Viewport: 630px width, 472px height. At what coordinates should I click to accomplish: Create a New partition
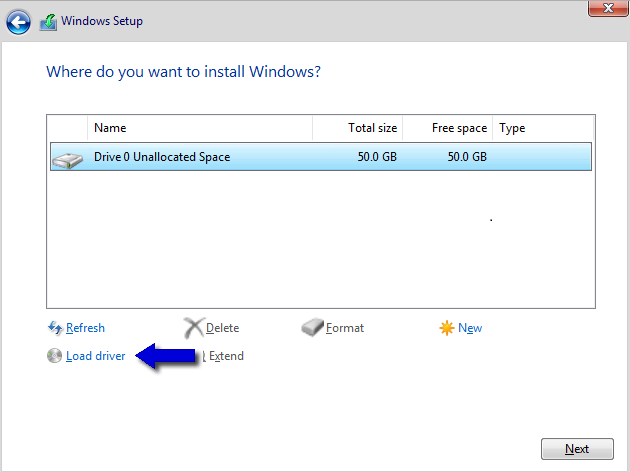point(470,328)
